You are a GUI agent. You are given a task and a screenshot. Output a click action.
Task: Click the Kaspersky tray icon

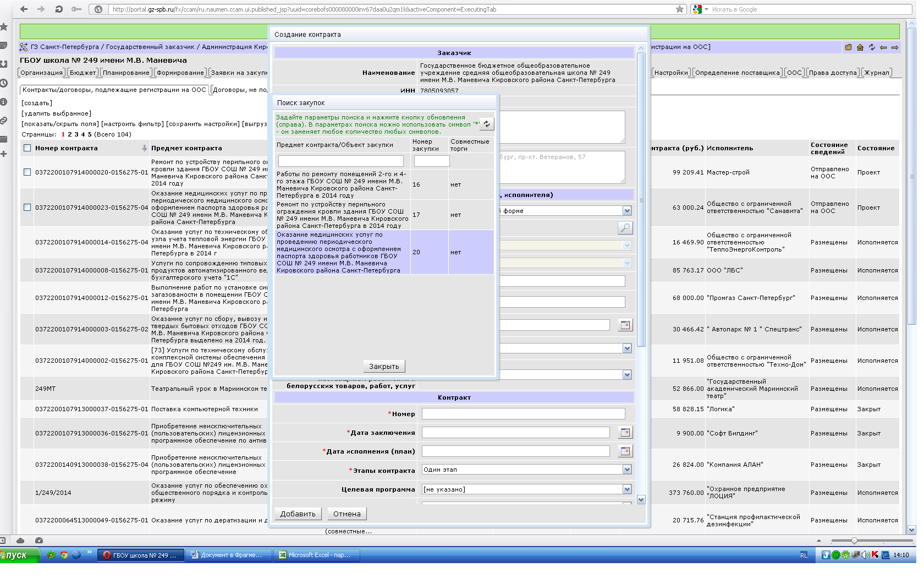875,555
